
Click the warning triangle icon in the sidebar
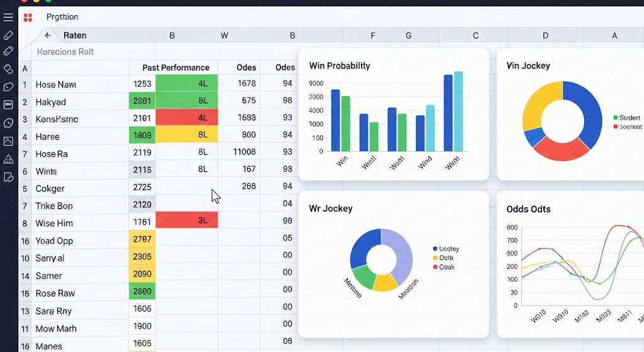tap(8, 159)
